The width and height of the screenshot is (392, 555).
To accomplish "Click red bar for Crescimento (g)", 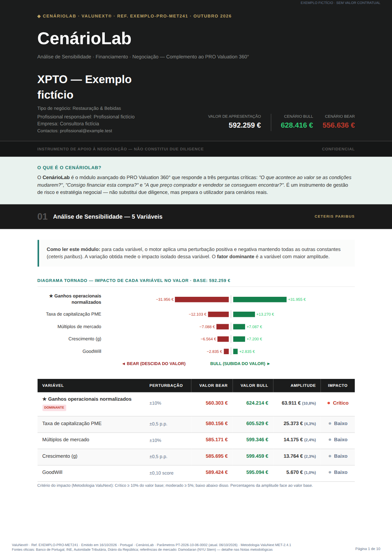I will (x=223, y=339).
